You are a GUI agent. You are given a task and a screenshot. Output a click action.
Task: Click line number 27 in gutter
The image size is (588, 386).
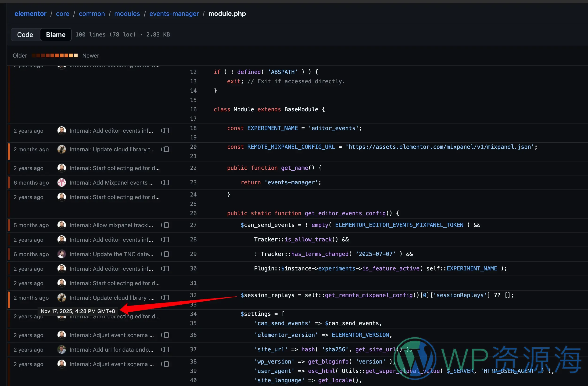(193, 225)
